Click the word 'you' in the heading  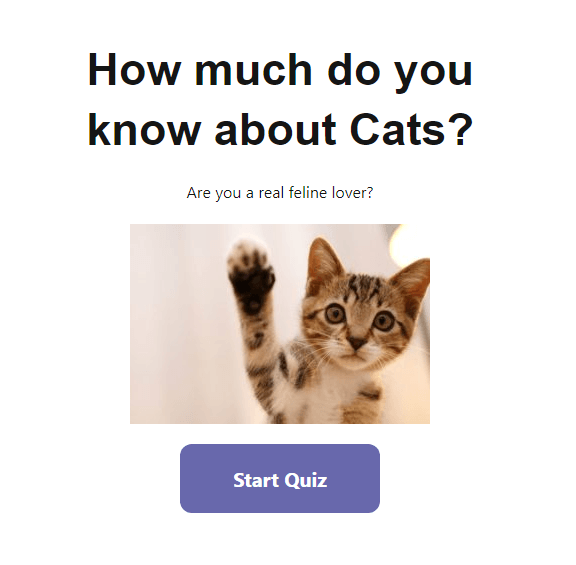(x=434, y=73)
